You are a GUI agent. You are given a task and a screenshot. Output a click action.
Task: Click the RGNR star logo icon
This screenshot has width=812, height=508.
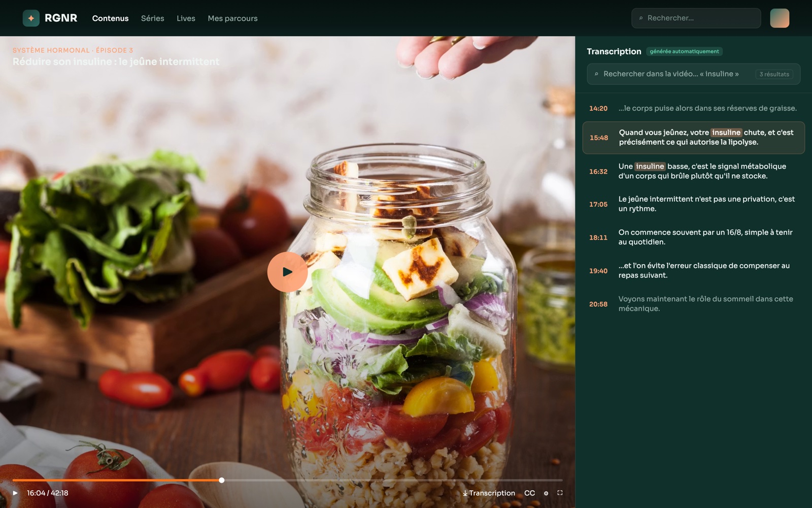31,18
